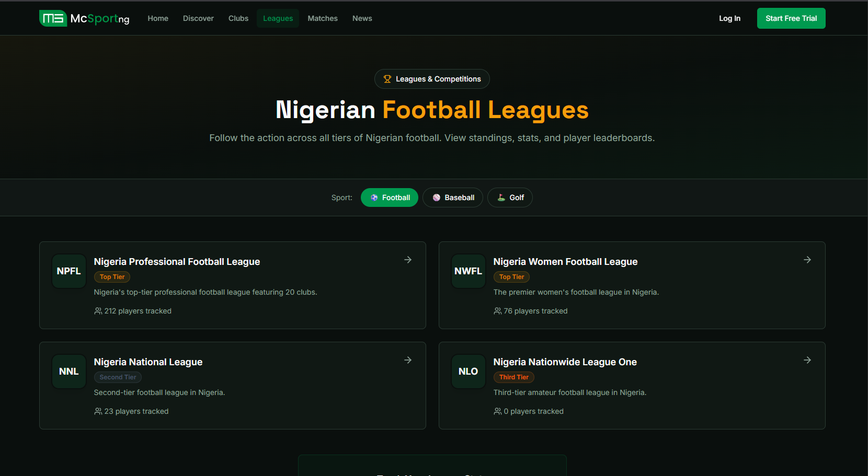Click the Log In link
The width and height of the screenshot is (868, 476).
[x=729, y=18]
